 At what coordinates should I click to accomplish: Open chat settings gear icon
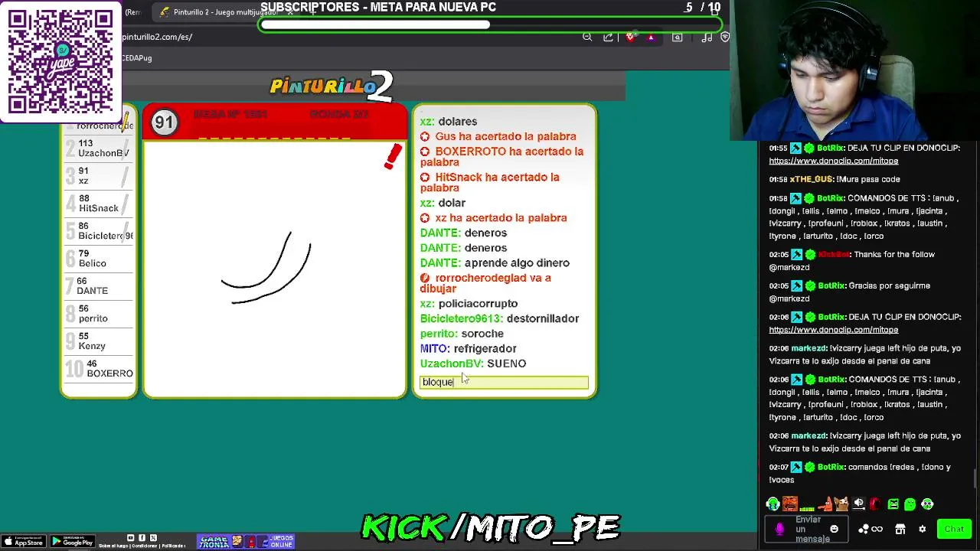tap(922, 529)
